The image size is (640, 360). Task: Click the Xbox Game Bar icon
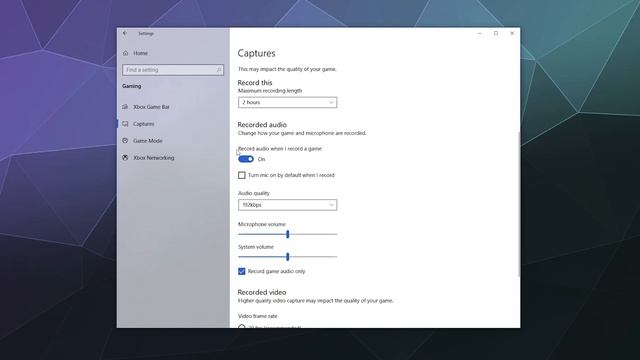(125, 107)
